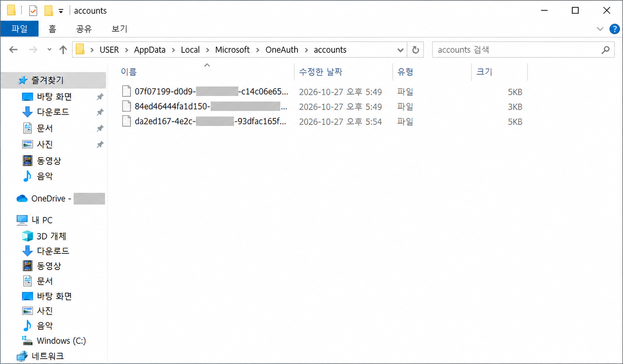
Task: Click new folder quick access icon
Action: click(x=48, y=11)
